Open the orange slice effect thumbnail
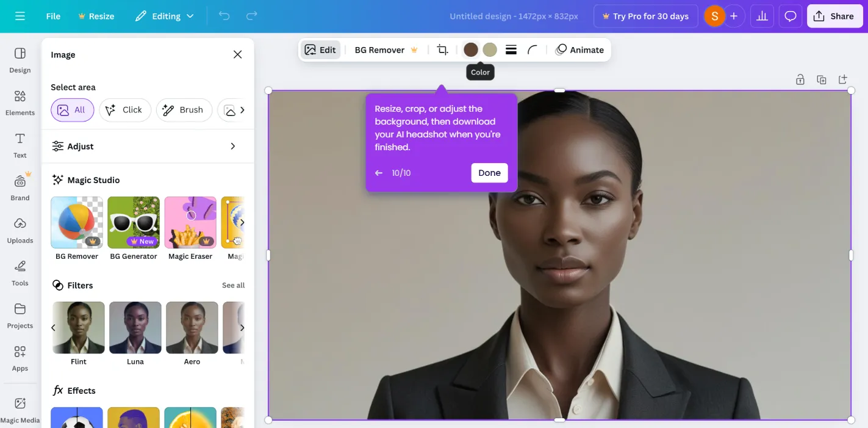Viewport: 868px width, 428px height. point(190,418)
